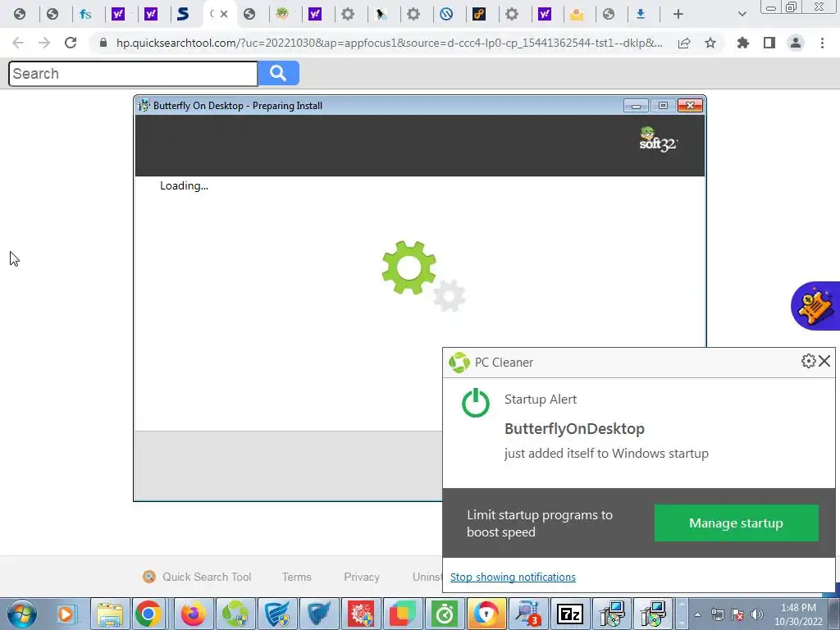Switch to the mouse-cursor icon tab

[x=381, y=14]
